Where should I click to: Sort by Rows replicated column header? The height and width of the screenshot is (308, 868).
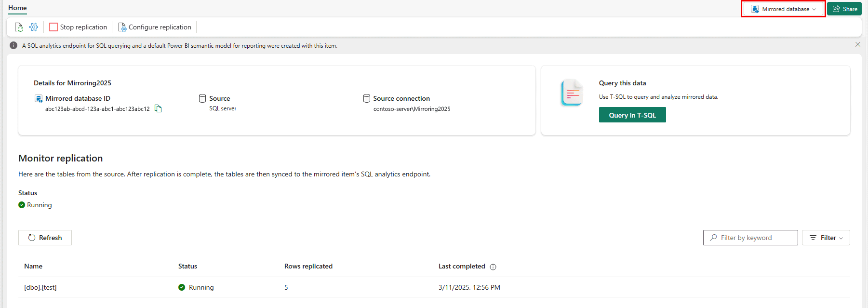click(x=308, y=266)
